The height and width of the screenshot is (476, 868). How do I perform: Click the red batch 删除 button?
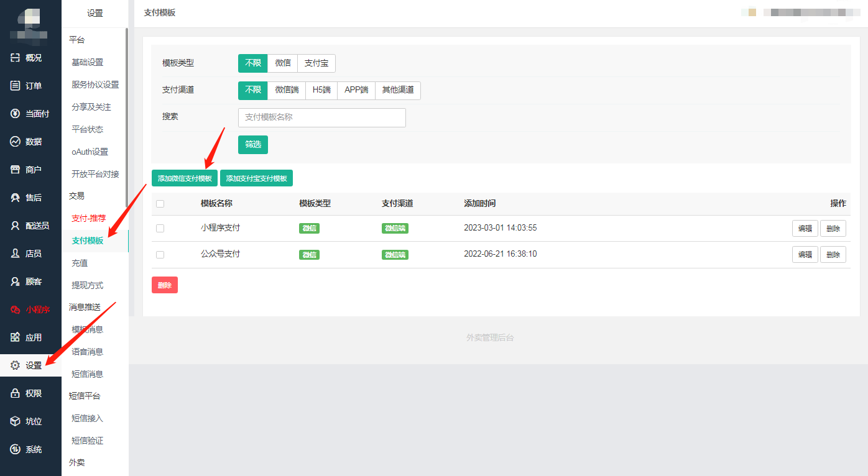(165, 285)
